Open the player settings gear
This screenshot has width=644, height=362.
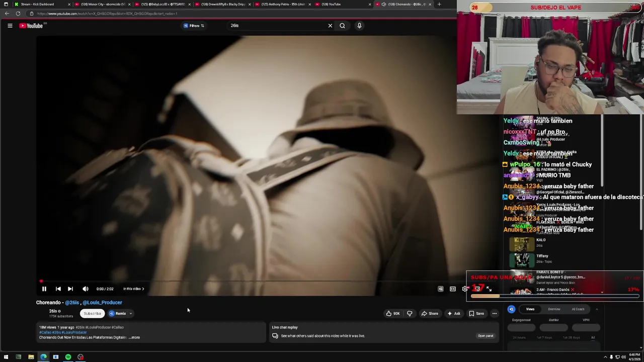click(464, 289)
